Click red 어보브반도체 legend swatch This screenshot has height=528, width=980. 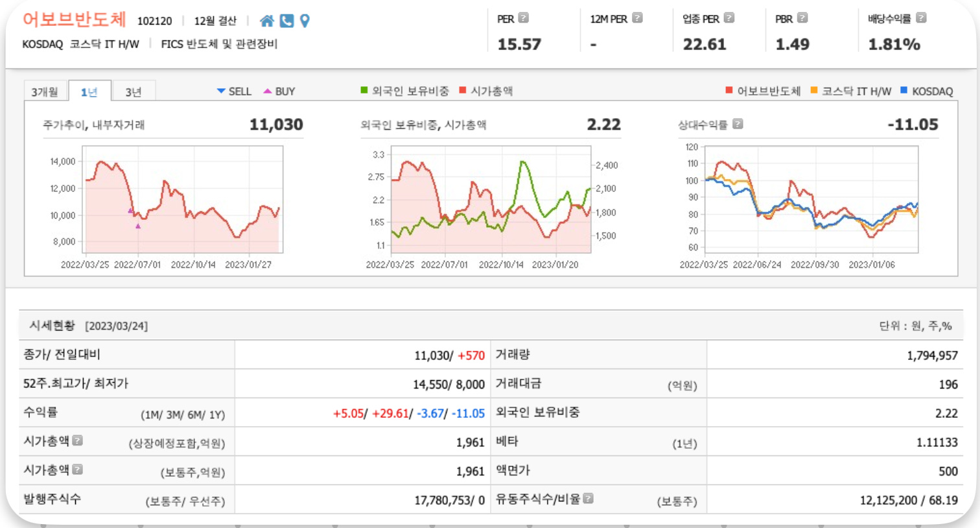click(x=729, y=90)
